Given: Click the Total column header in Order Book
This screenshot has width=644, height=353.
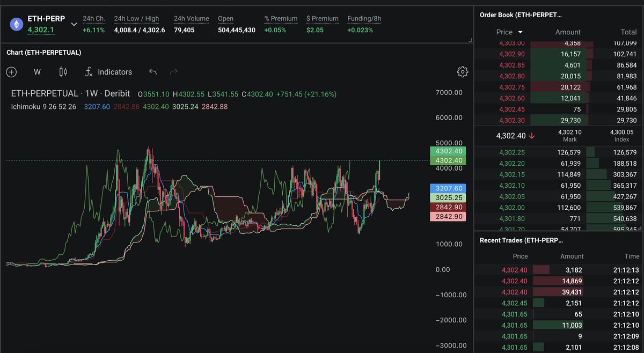Looking at the screenshot, I should tap(628, 32).
